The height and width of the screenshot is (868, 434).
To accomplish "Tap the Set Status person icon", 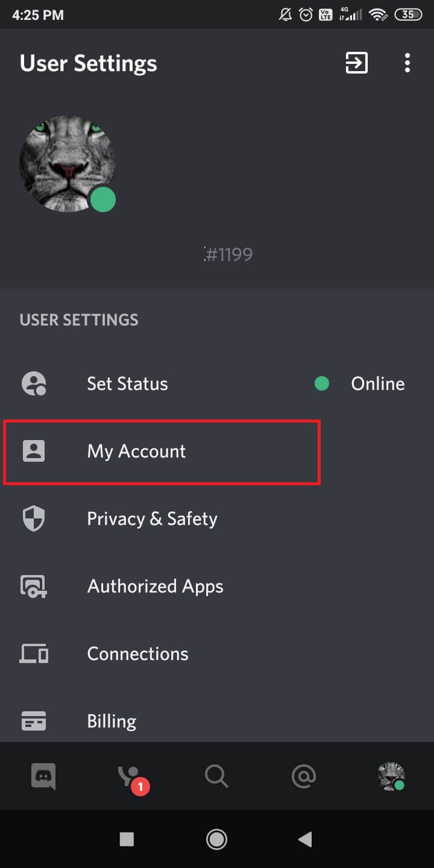I will tap(34, 383).
